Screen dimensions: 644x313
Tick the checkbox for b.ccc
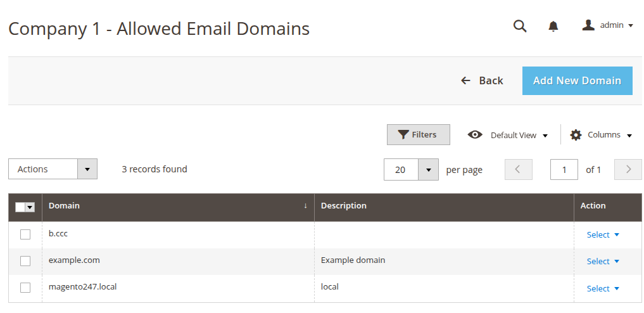pyautogui.click(x=25, y=234)
